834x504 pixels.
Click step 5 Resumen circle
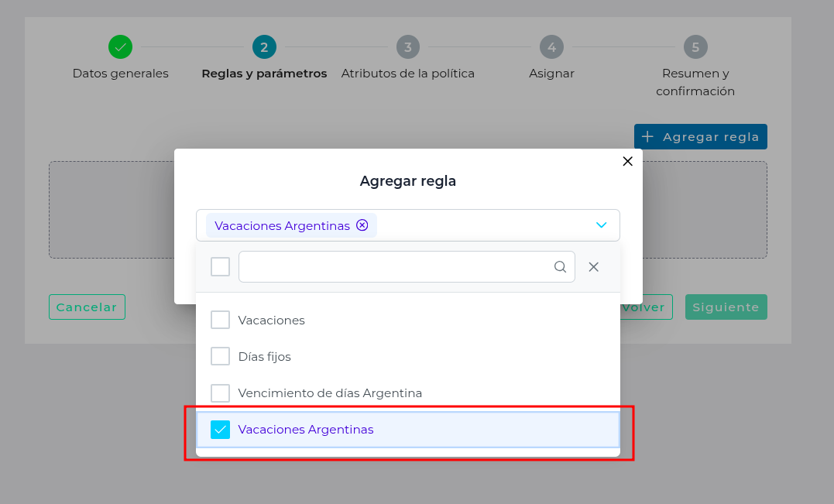pos(695,47)
